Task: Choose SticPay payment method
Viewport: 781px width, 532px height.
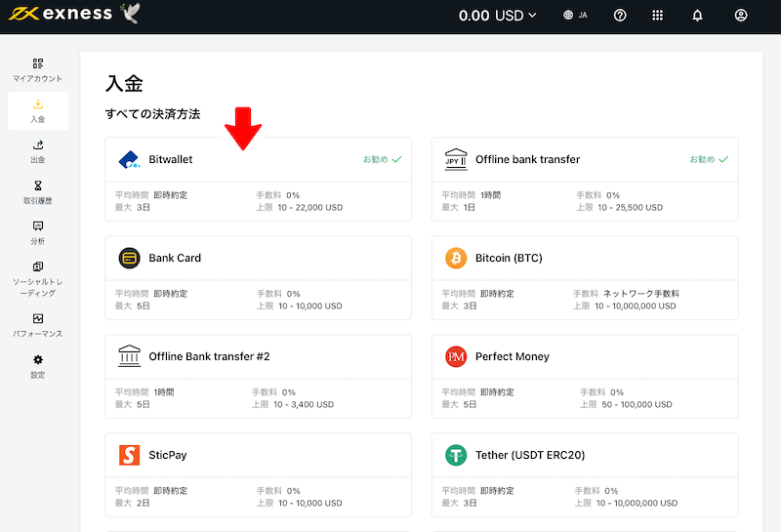Action: point(258,474)
